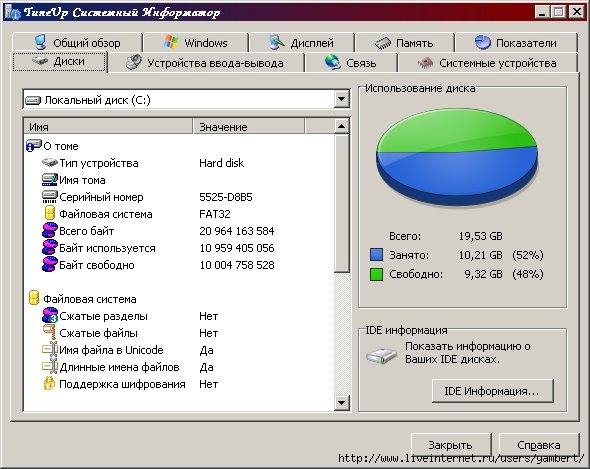Click the display icon on Дисплей tab

pyautogui.click(x=277, y=42)
